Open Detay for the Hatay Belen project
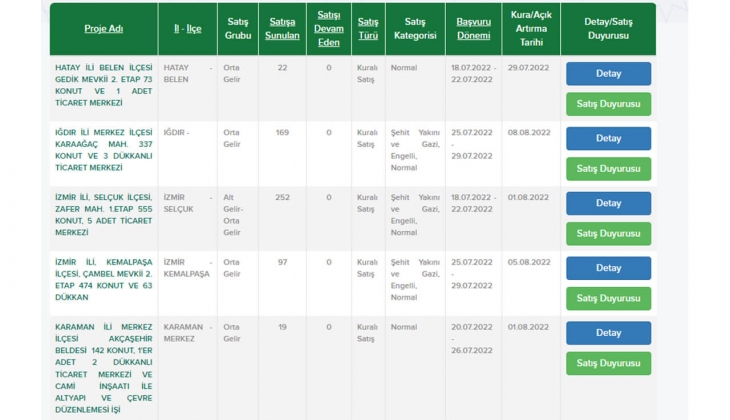The width and height of the screenshot is (730, 420). coord(608,74)
